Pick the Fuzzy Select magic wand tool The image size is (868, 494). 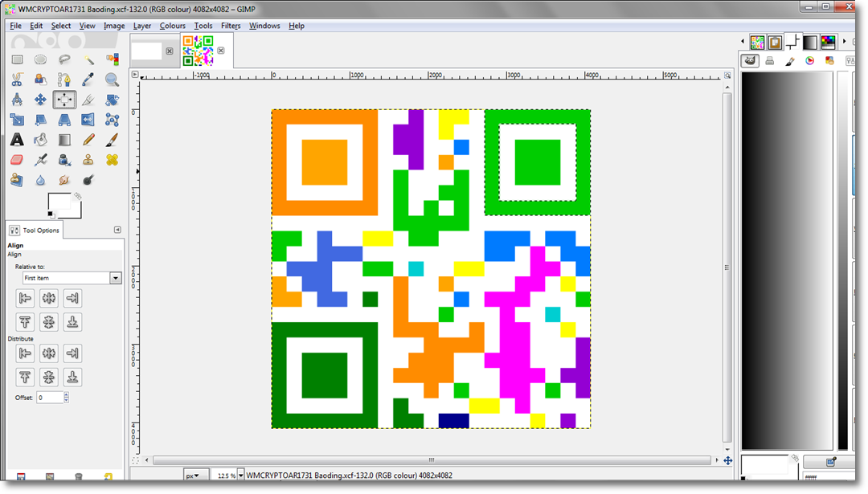(x=88, y=59)
